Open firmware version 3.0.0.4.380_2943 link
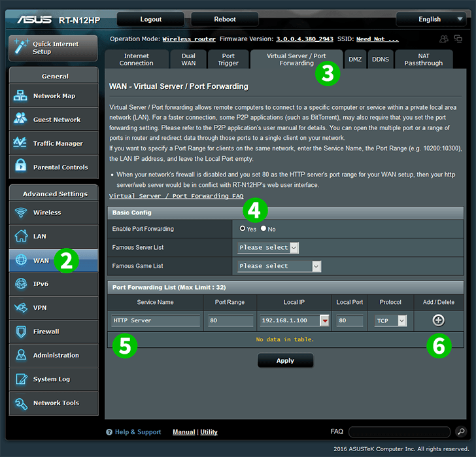 pyautogui.click(x=305, y=39)
